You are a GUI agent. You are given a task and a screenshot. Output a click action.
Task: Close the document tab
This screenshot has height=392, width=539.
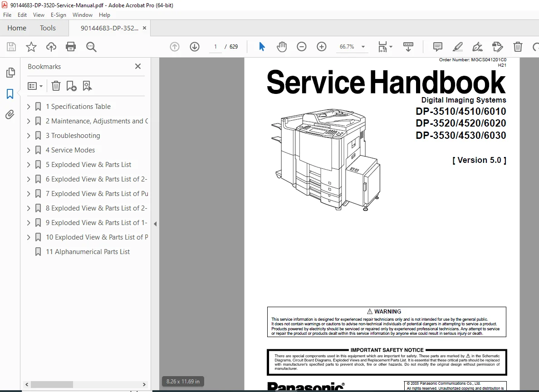[x=144, y=28]
